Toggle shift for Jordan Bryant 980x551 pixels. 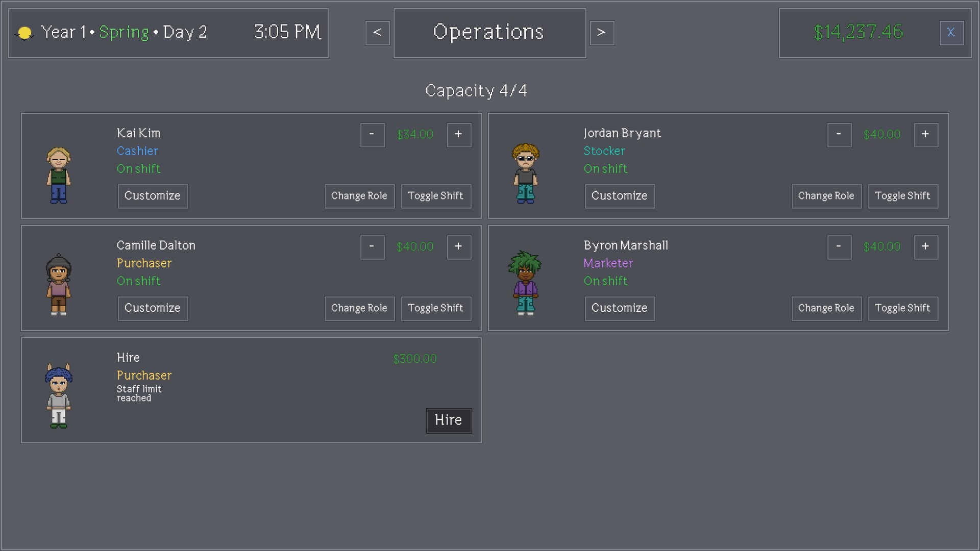pyautogui.click(x=903, y=196)
